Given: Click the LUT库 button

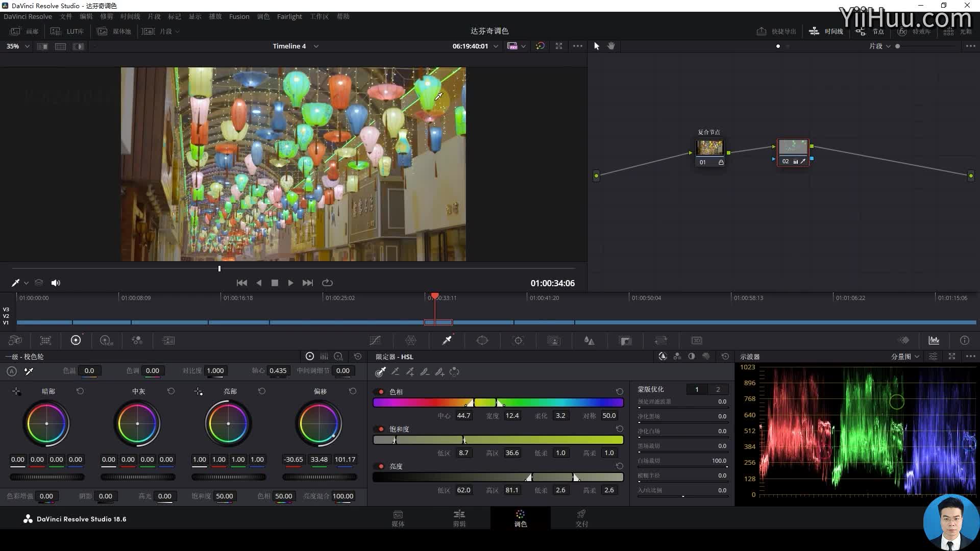Looking at the screenshot, I should point(67,32).
